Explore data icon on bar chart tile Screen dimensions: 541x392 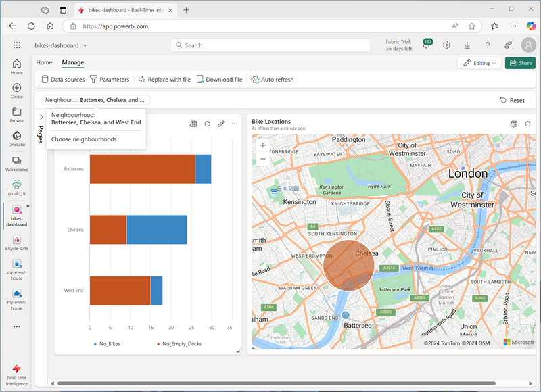193,124
